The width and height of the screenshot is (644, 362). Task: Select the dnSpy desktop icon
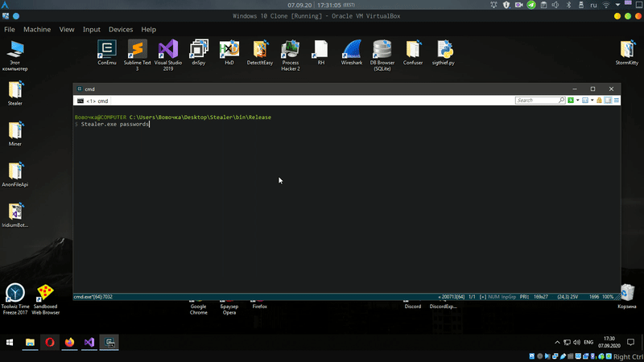(x=199, y=52)
